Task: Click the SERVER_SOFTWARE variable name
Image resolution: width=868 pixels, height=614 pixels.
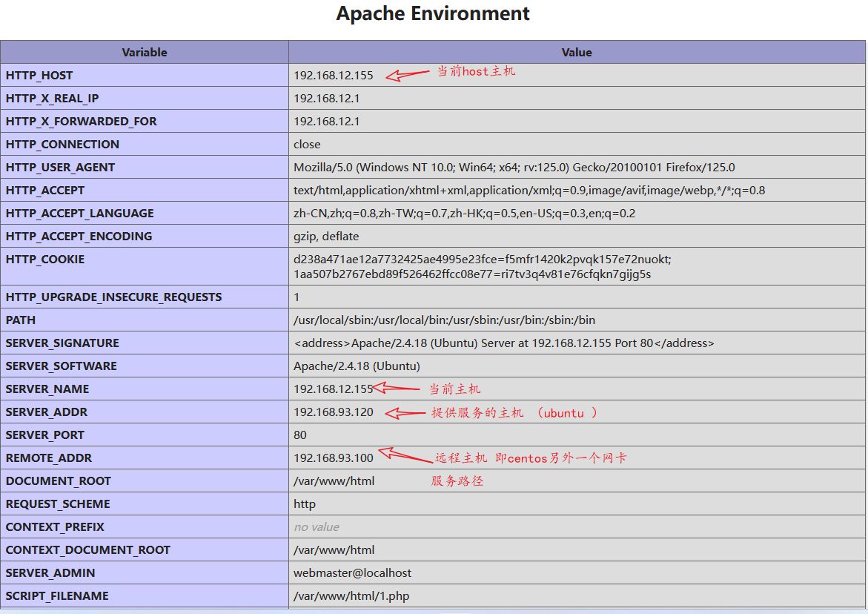Action: click(62, 366)
